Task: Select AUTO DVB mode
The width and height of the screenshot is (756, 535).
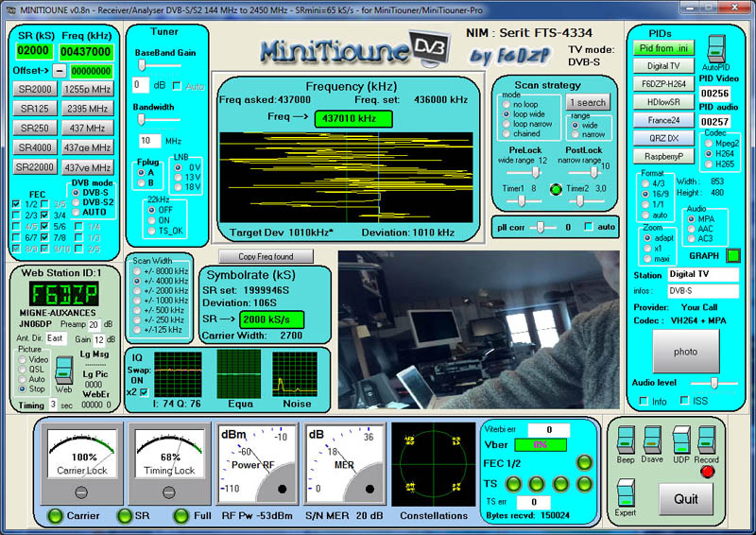Action: pyautogui.click(x=76, y=213)
